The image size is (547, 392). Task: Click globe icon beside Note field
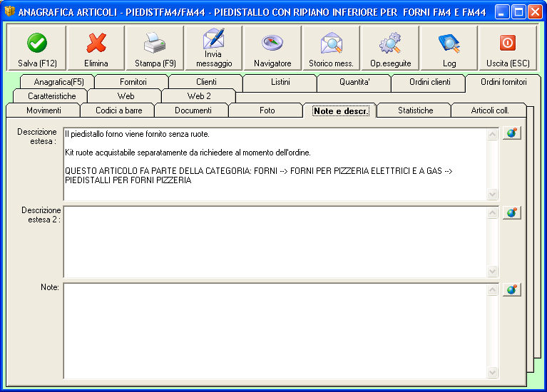[x=512, y=290]
